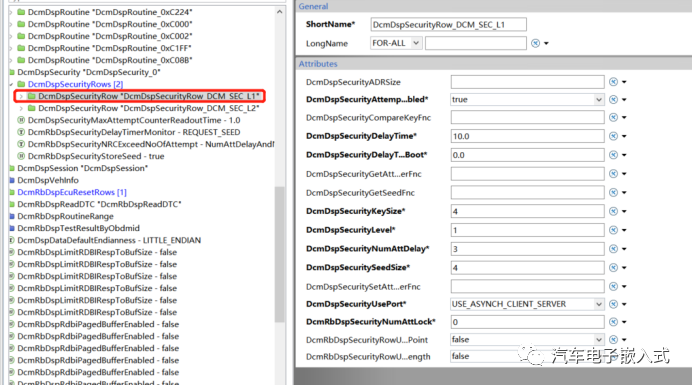Image resolution: width=692 pixels, height=386 pixels.
Task: Open the DcmDspSecurityAttemp...bled true dropdown
Action: pos(598,99)
